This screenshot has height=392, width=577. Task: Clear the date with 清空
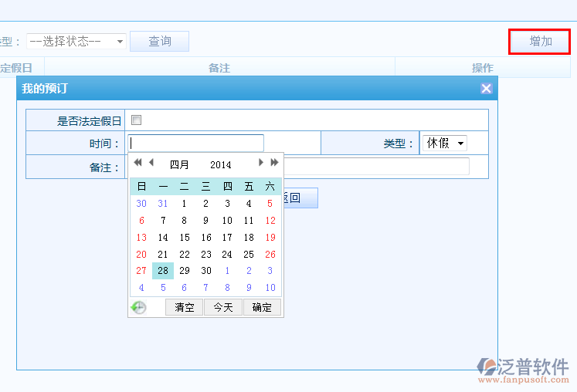184,307
